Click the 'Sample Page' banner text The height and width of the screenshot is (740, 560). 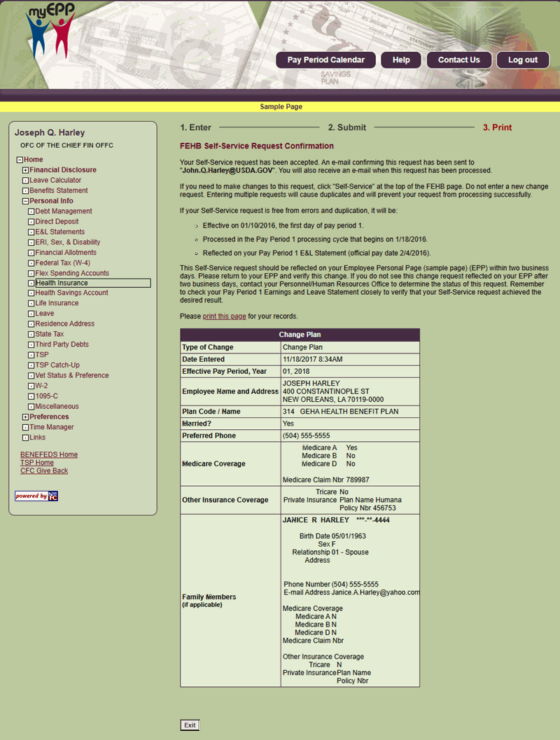tap(281, 106)
